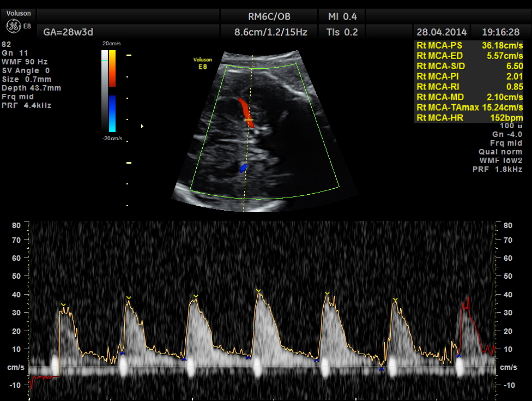Click the sample volume gate on the vessel

click(x=249, y=120)
